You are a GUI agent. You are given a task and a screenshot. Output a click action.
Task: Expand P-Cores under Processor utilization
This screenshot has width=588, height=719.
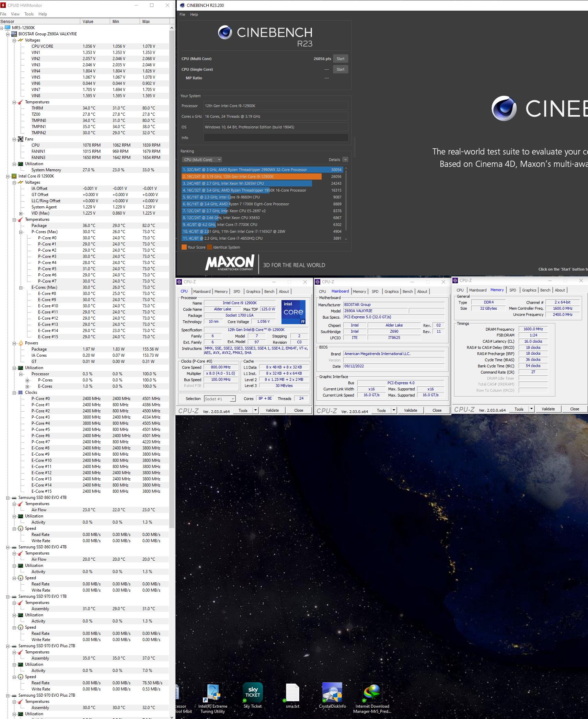[x=27, y=380]
